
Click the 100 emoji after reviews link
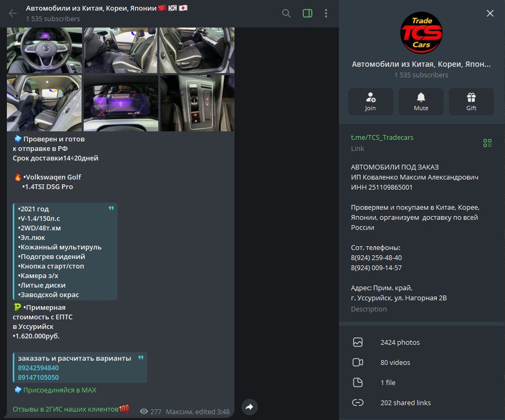coord(124,409)
